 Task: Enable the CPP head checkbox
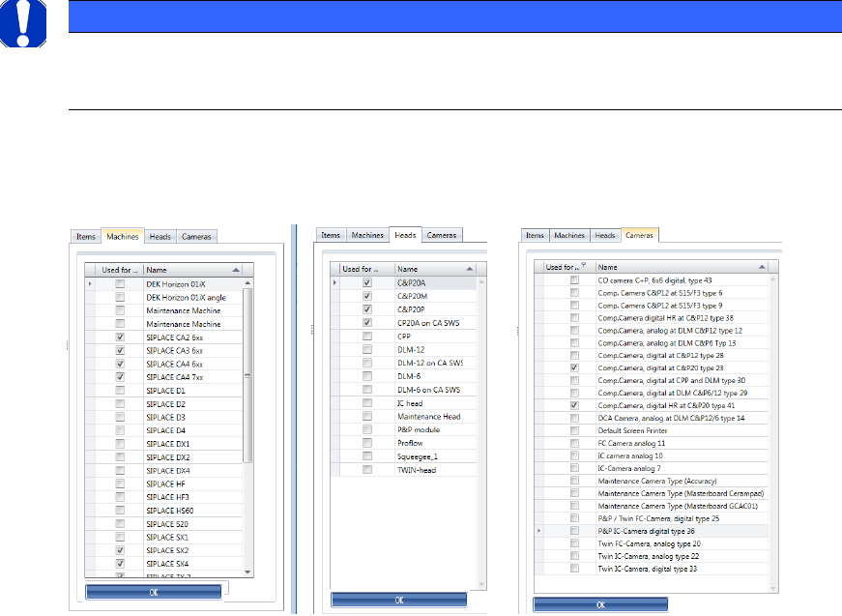(366, 336)
